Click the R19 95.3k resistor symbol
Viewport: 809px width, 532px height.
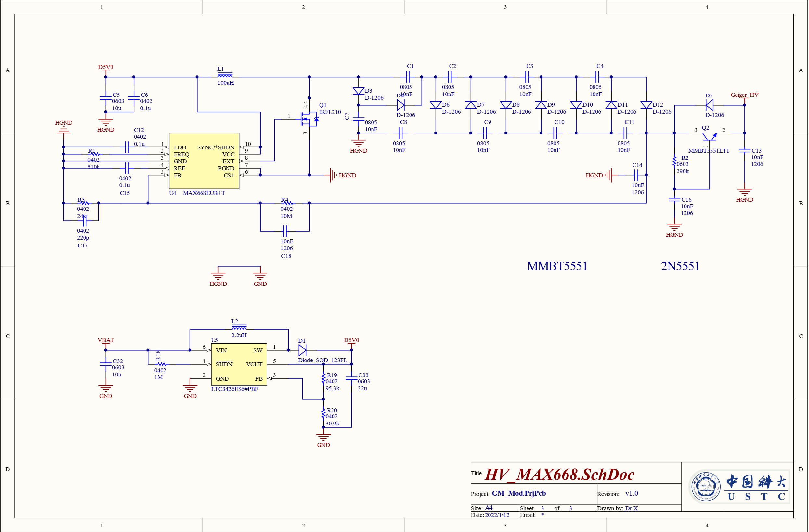click(323, 378)
